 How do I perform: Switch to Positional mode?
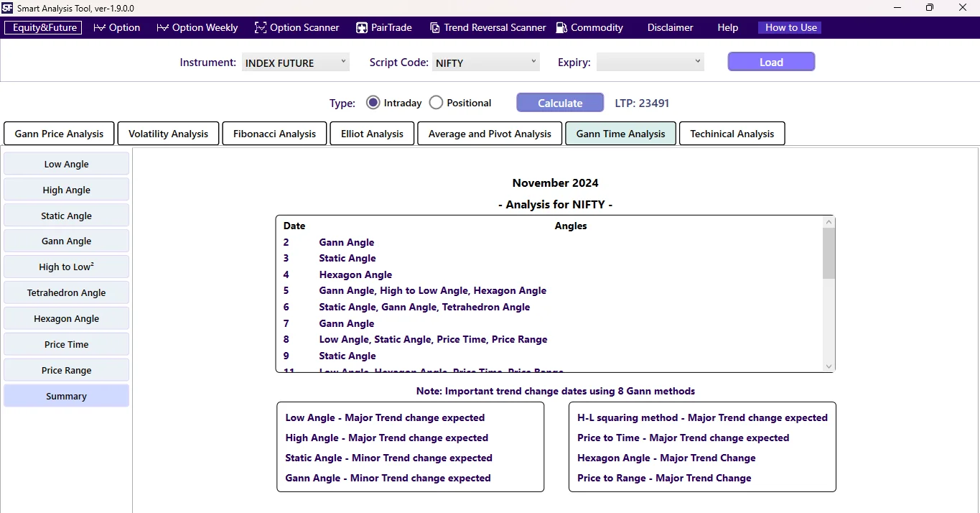436,102
